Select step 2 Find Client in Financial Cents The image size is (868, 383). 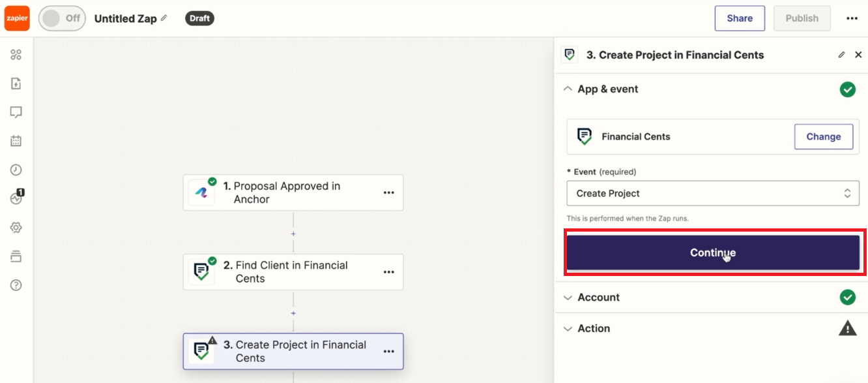293,272
